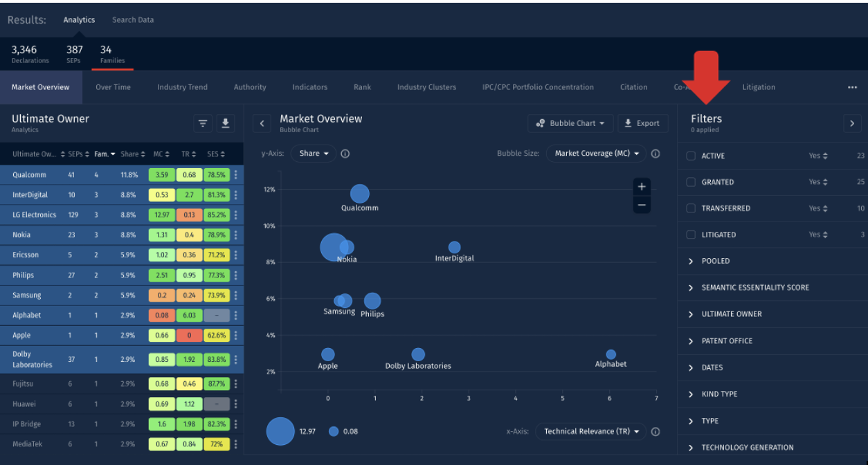
Task: Select the Alphabet bubble in the chart
Action: [611, 354]
